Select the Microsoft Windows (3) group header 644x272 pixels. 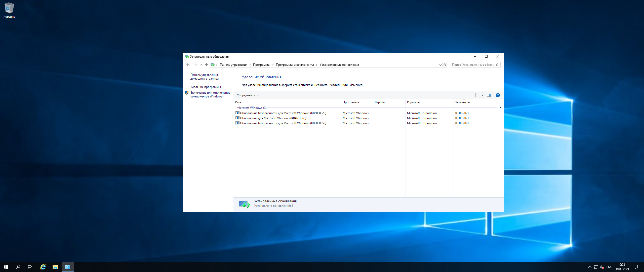click(251, 108)
